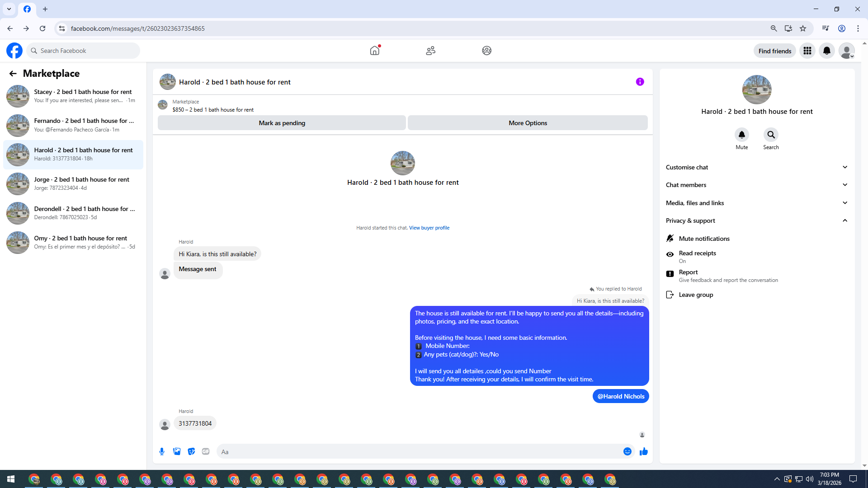Send a thumbs-up like
Image resolution: width=868 pixels, height=488 pixels.
(x=643, y=451)
